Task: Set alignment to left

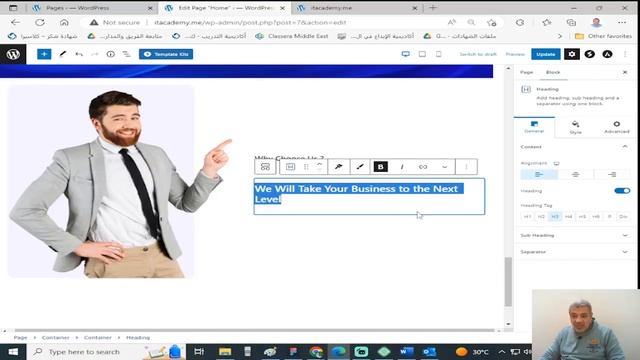Action: click(539, 175)
